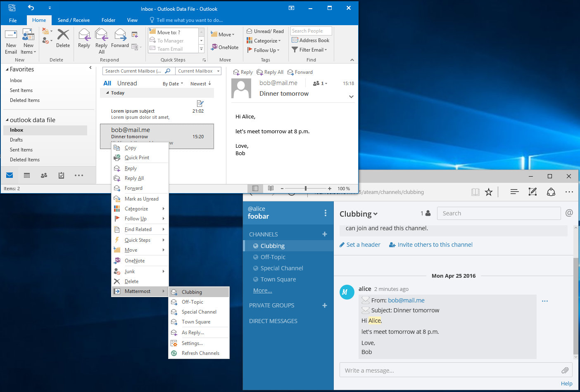Image resolution: width=580 pixels, height=392 pixels.
Task: Collapse the outlook data file tree
Action: coord(7,120)
